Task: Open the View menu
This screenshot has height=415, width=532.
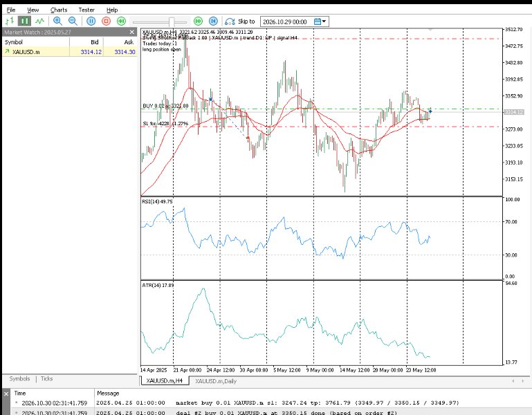Action: [x=33, y=10]
